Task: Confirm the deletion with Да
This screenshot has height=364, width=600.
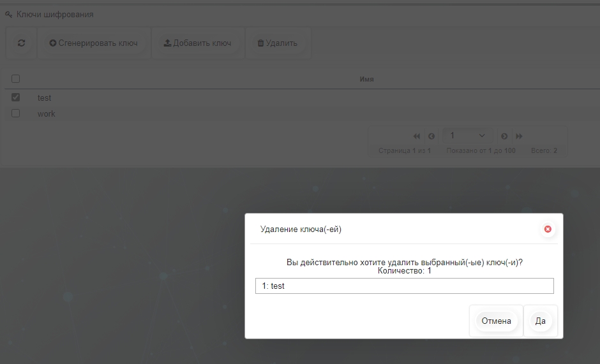Action: click(540, 321)
